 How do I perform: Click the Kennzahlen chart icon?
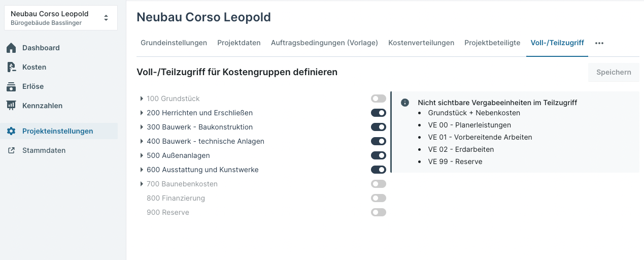(11, 106)
